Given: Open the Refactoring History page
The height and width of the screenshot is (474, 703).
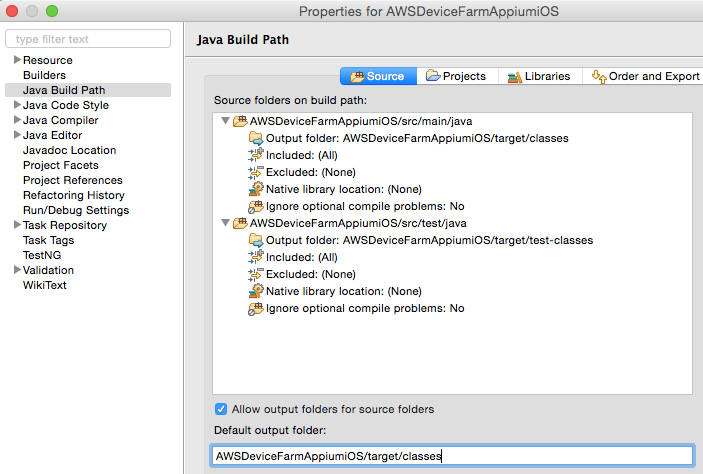Looking at the screenshot, I should [74, 195].
